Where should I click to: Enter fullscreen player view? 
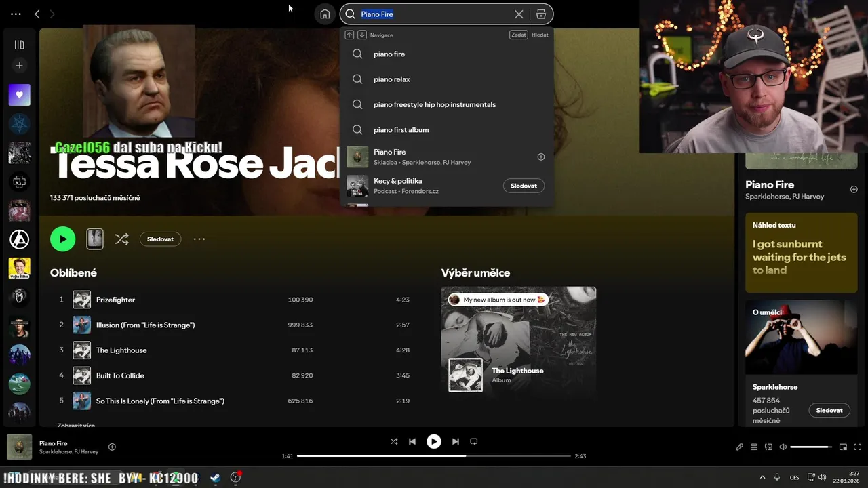point(858,447)
